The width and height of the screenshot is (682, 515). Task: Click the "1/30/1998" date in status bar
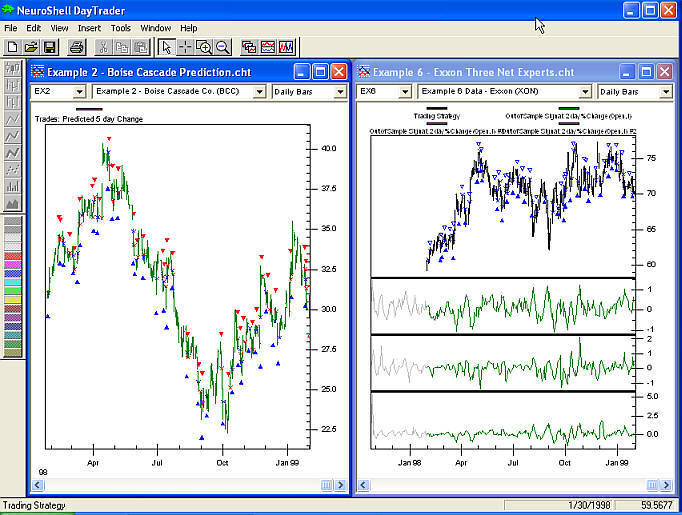point(589,505)
